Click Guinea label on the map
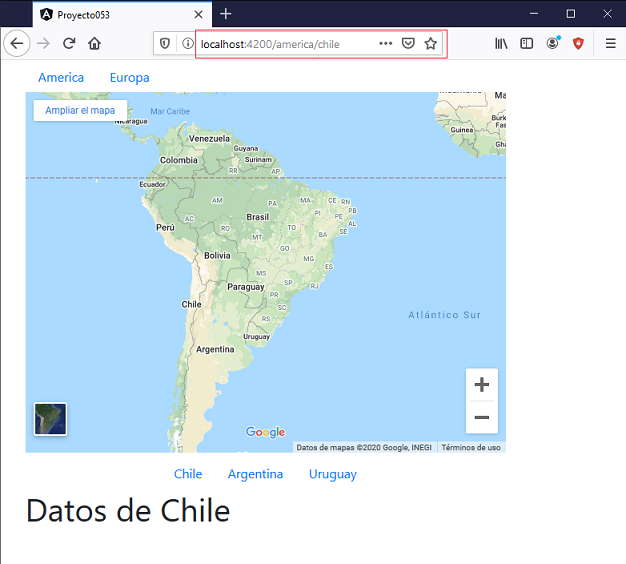This screenshot has height=564, width=626. (x=462, y=130)
